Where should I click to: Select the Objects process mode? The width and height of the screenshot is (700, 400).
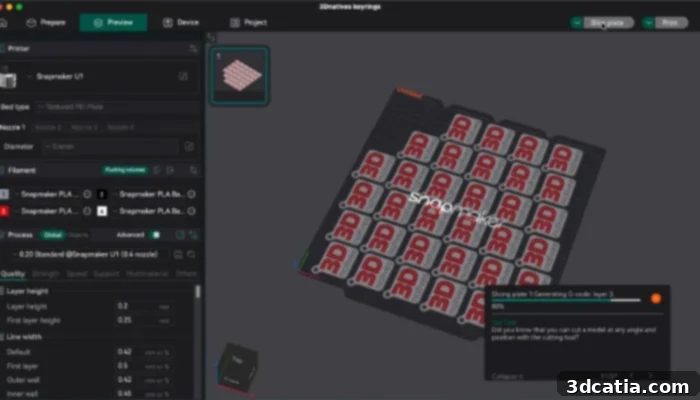click(x=78, y=235)
